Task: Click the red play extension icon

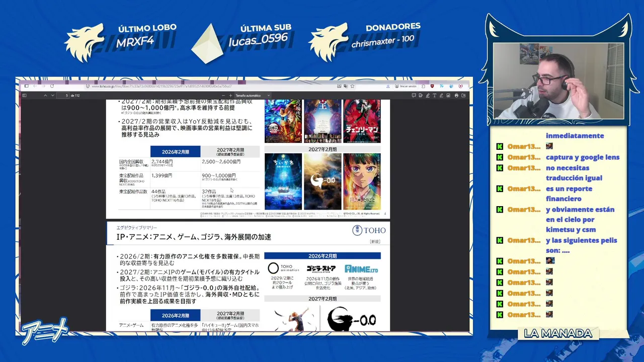Action: coord(460,86)
